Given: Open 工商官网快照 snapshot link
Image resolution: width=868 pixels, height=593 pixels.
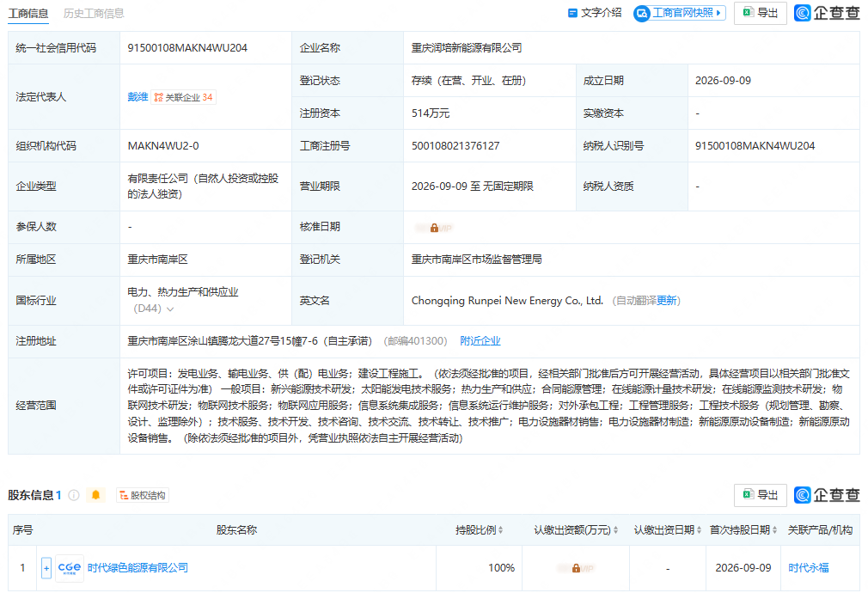Looking at the screenshot, I should click(x=679, y=13).
